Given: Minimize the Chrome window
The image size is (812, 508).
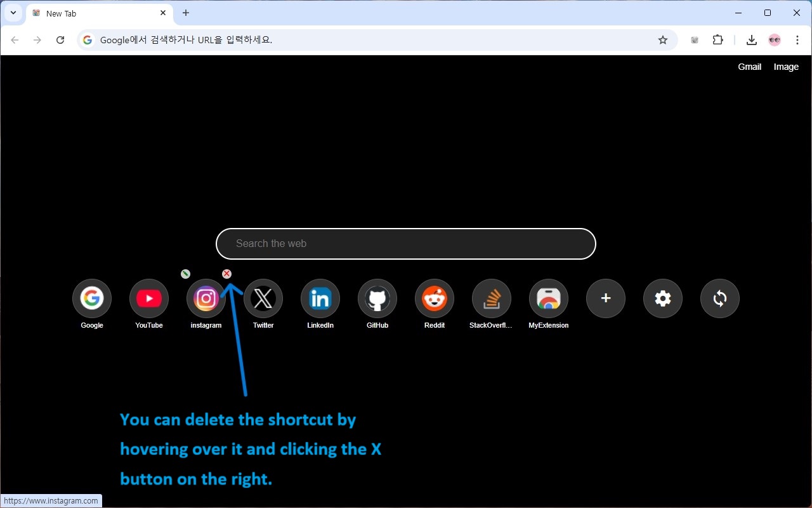Looking at the screenshot, I should pyautogui.click(x=738, y=13).
